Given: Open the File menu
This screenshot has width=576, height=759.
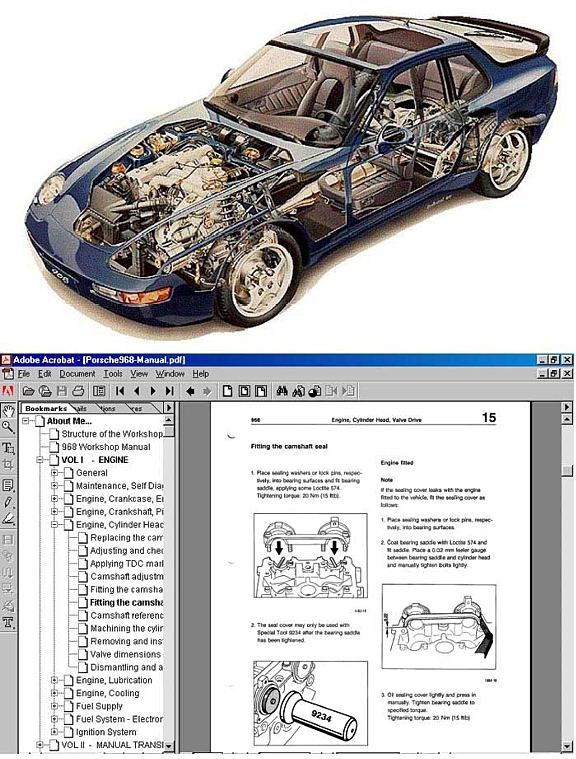Looking at the screenshot, I should 24,374.
